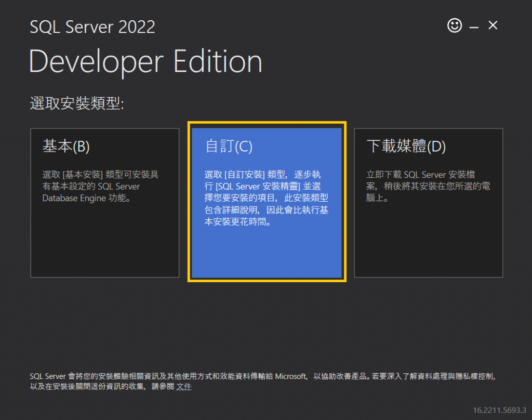Click the smiley feedback icon
This screenshot has width=532, height=420.
click(454, 25)
